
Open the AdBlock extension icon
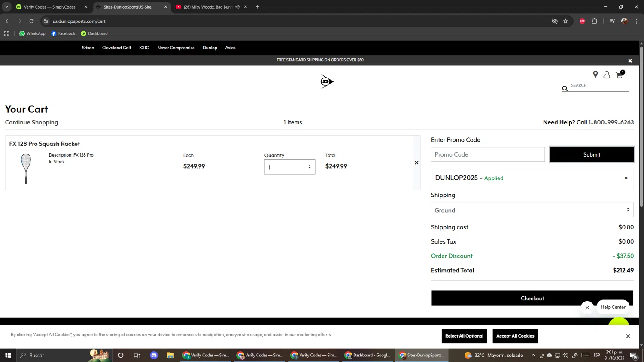[x=582, y=21]
